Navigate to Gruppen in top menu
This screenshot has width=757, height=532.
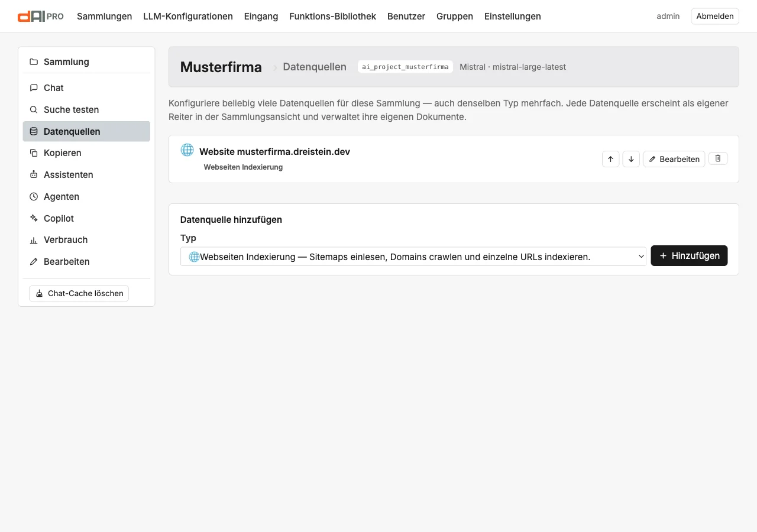(x=455, y=17)
